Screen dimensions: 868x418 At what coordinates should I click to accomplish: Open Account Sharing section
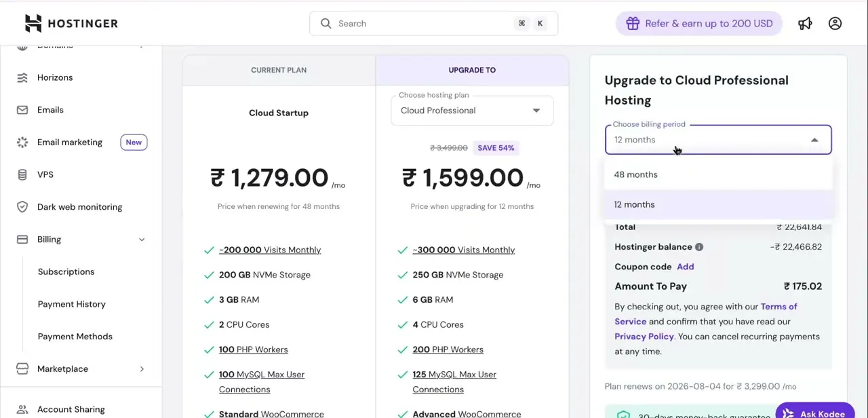pos(71,409)
